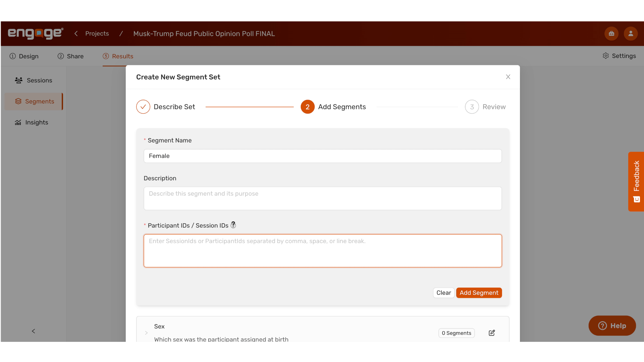
Task: Click the Participant IDs help question icon
Action: (x=233, y=225)
